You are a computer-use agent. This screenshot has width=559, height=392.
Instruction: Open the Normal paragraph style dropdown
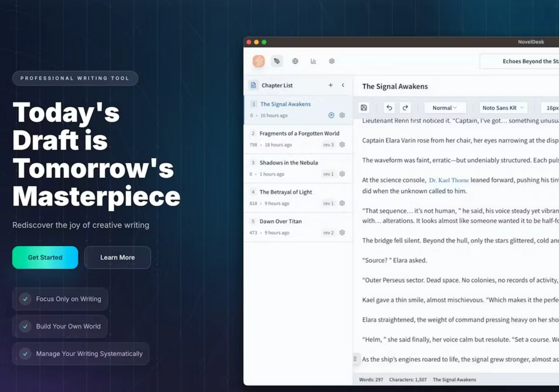(445, 108)
